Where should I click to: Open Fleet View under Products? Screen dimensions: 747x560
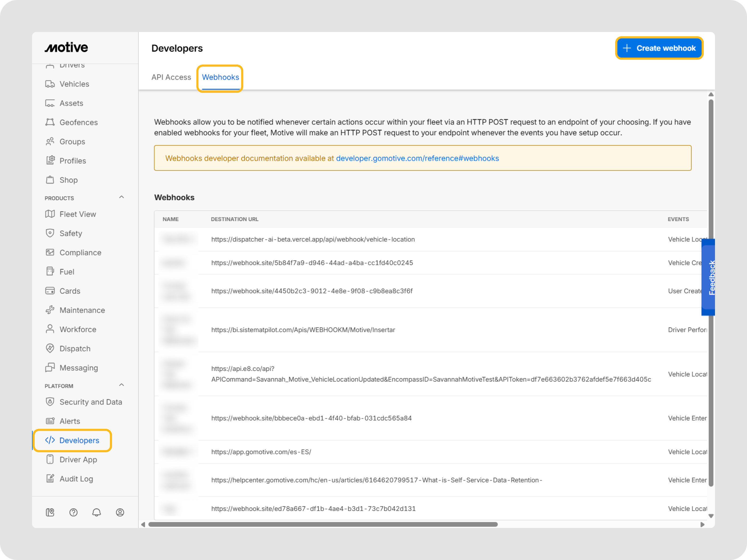[77, 214]
